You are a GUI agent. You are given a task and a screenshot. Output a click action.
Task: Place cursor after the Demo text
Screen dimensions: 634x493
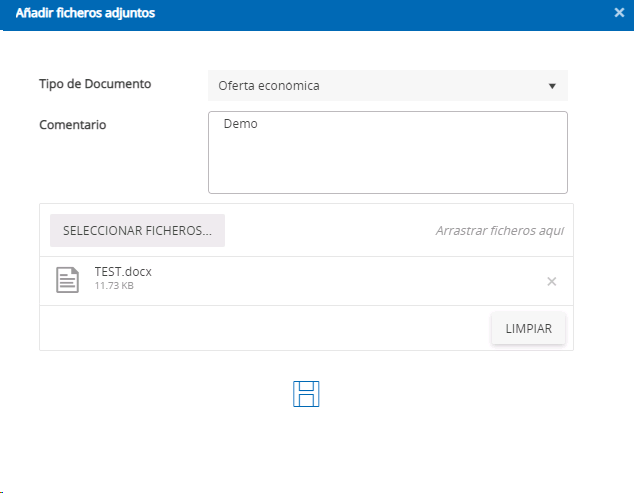258,124
